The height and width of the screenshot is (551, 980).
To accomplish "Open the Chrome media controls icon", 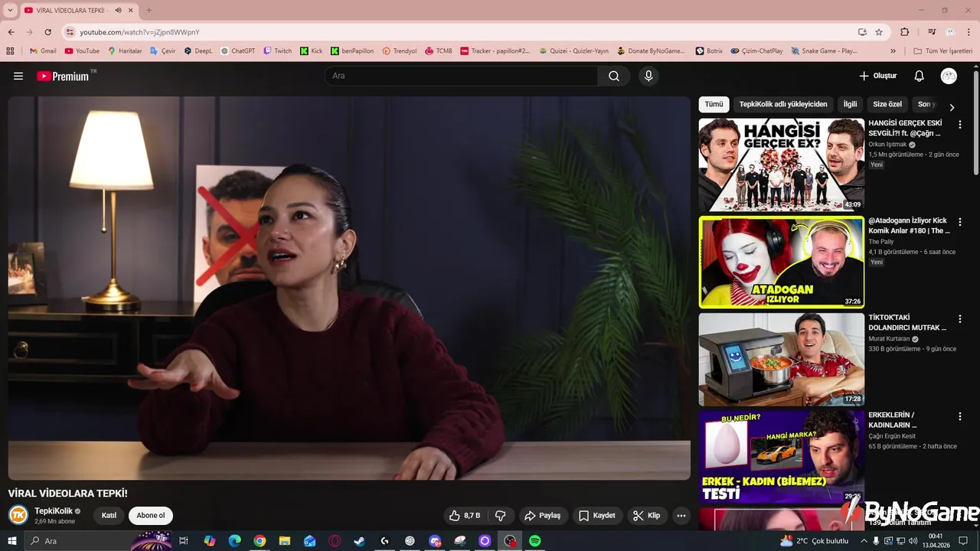I will coord(932,32).
